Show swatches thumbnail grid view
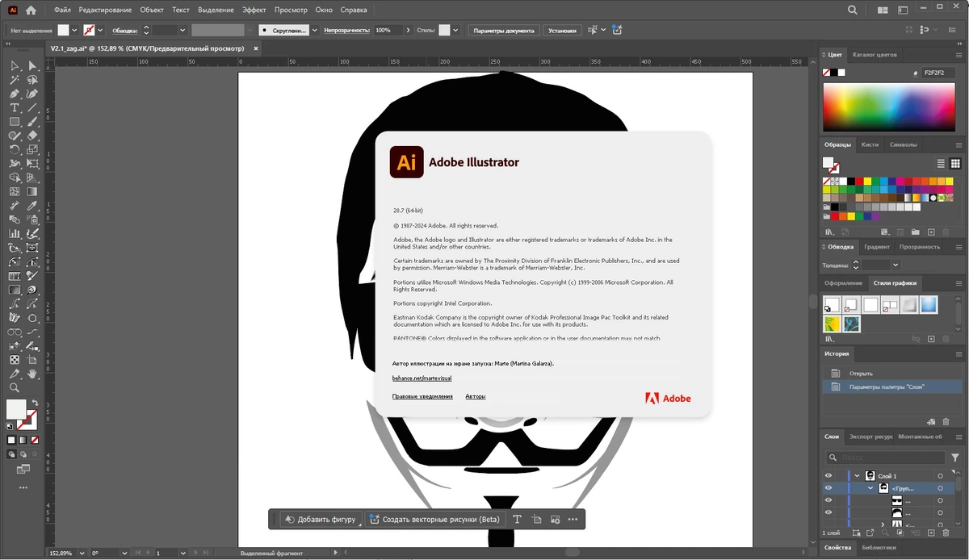The image size is (969, 560). point(955,164)
